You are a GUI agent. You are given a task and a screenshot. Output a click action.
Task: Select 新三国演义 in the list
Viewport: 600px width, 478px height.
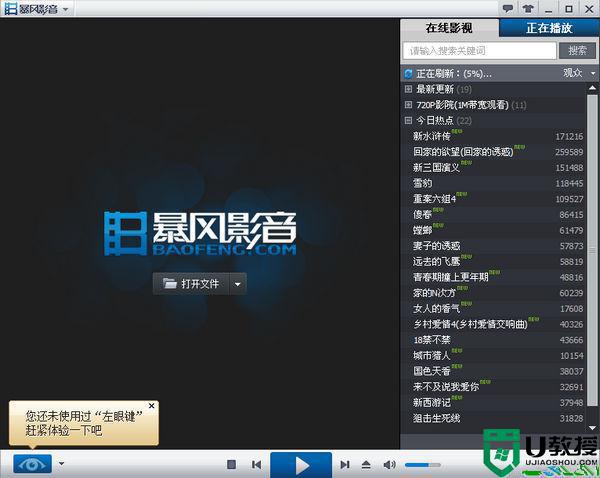pyautogui.click(x=494, y=168)
